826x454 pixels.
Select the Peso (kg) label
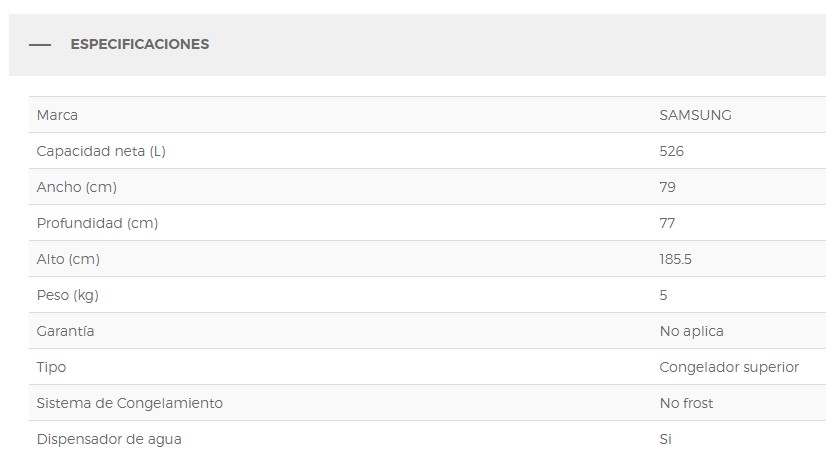(68, 295)
